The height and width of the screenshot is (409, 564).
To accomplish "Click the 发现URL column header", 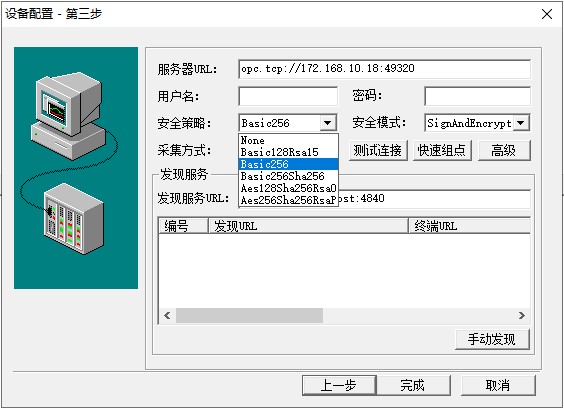I will (308, 226).
